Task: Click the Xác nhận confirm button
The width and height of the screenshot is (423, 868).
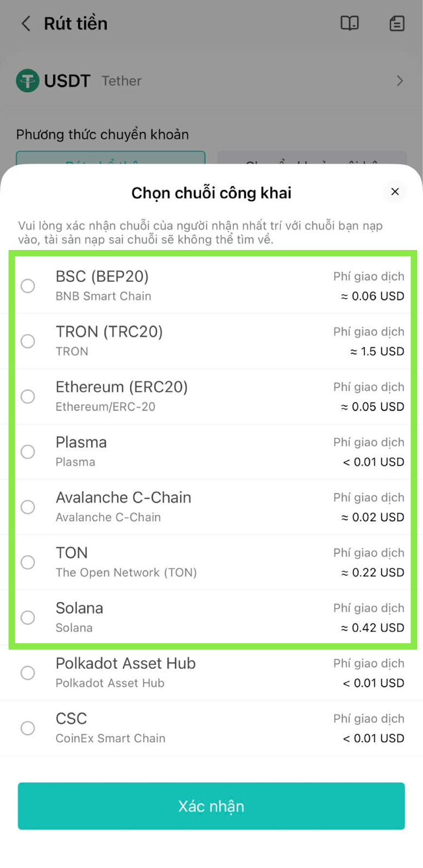Action: pos(211,806)
